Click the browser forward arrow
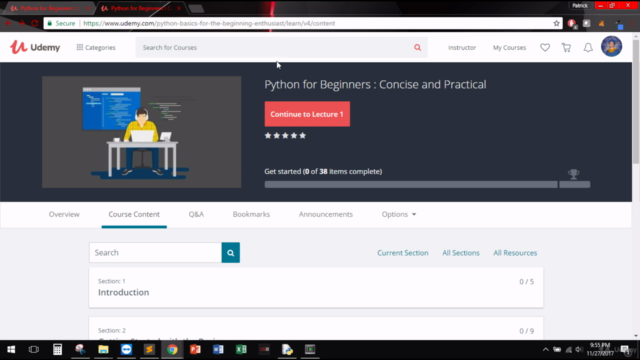Screen dimensions: 640x360 click(x=21, y=23)
